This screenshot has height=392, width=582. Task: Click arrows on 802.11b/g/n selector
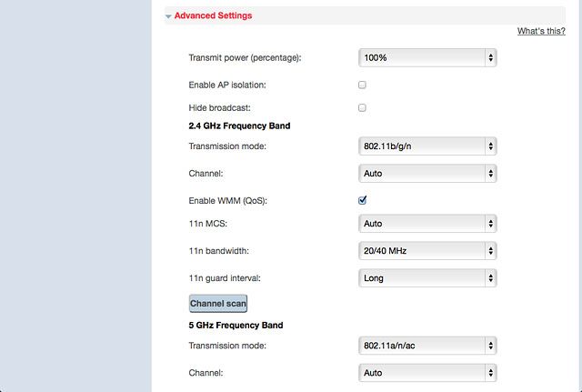[491, 146]
